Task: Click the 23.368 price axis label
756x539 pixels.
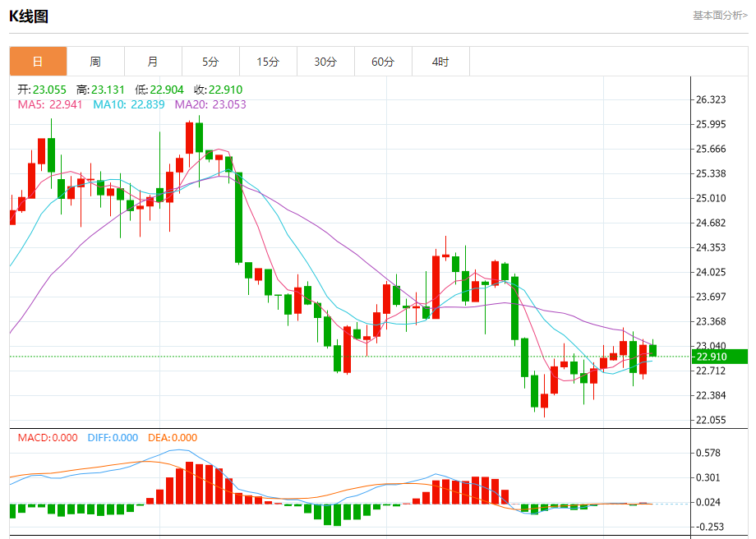Action: point(711,321)
